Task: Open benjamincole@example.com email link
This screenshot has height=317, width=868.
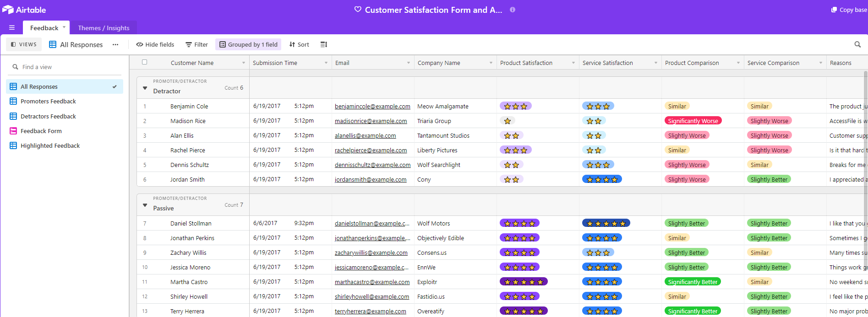Action: click(372, 106)
